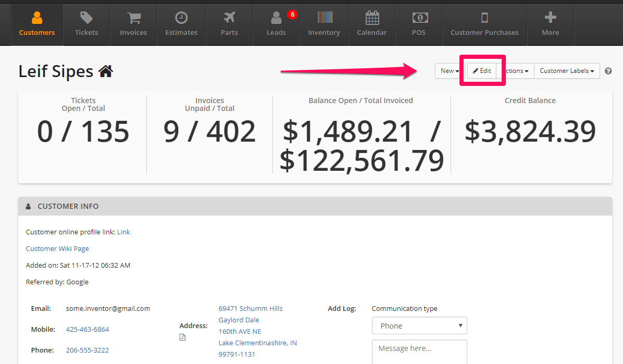Viewport: 623px width, 364px height.
Task: Click the $122,561.79 total invoiced amount
Action: (x=362, y=160)
